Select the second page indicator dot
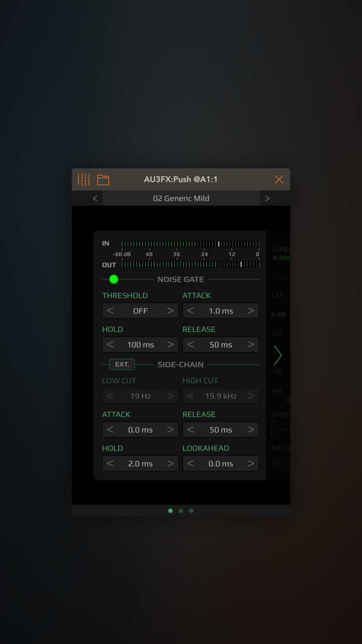 181,510
